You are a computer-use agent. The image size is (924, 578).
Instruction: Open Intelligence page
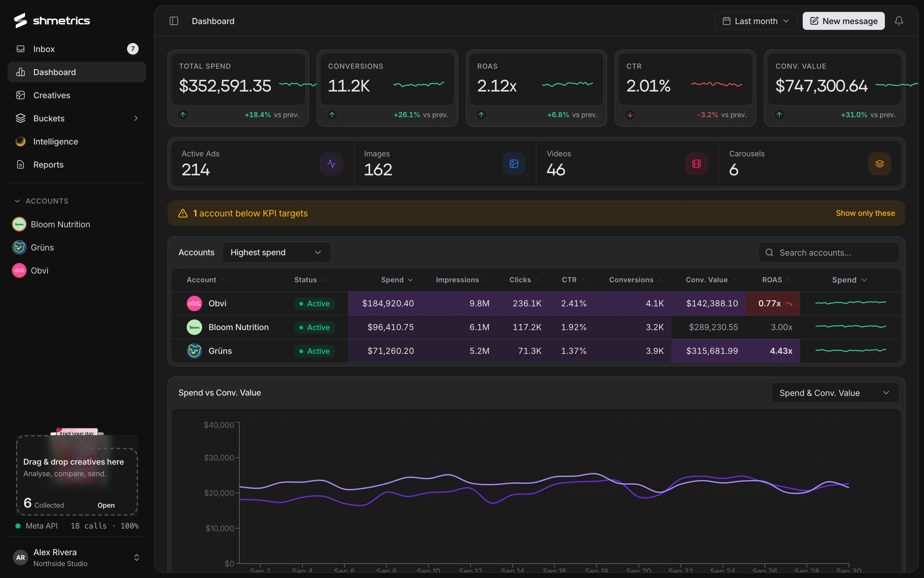coord(77,141)
